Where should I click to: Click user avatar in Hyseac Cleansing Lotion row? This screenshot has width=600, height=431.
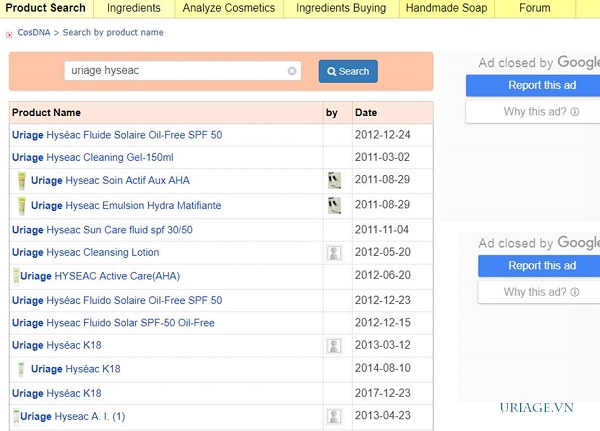[x=334, y=253]
